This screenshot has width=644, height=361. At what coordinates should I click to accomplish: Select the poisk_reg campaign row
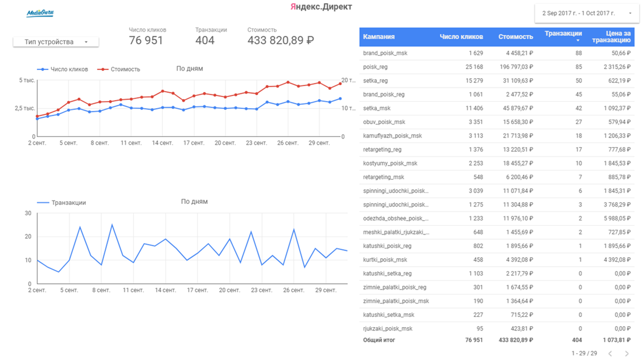tap(375, 67)
